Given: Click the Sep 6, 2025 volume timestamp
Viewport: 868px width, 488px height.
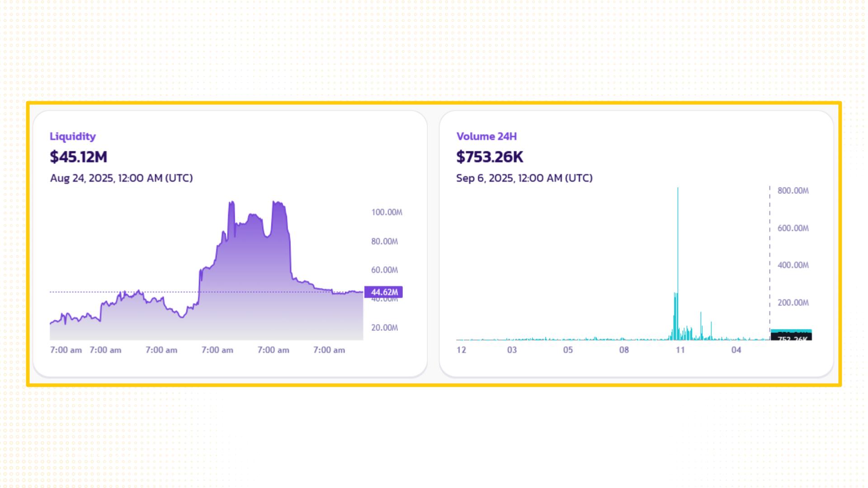Looking at the screenshot, I should pyautogui.click(x=524, y=178).
